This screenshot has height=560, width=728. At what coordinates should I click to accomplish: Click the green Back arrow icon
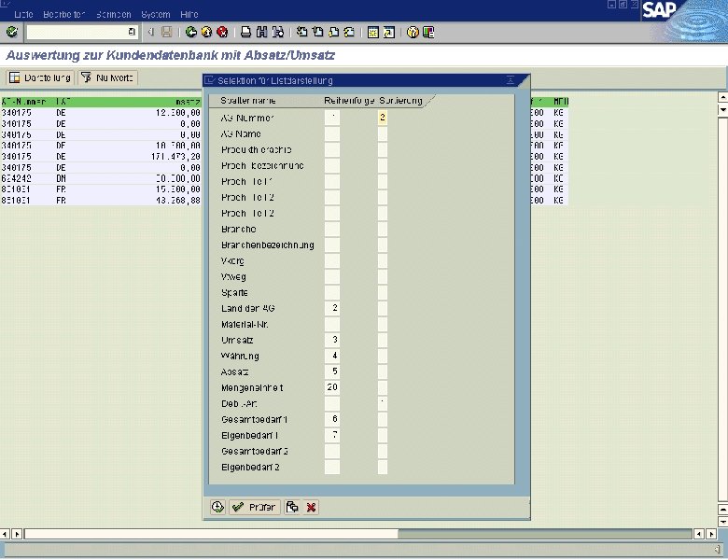click(x=190, y=32)
